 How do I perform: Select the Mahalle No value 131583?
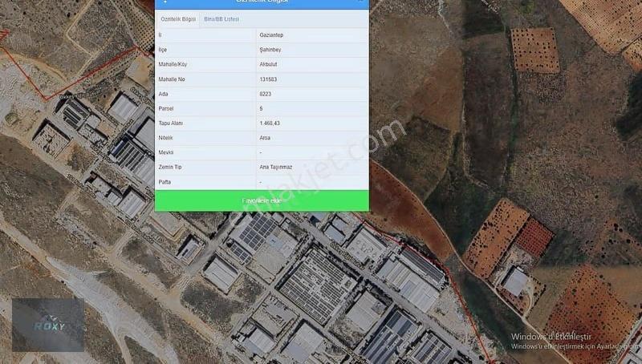pos(268,79)
